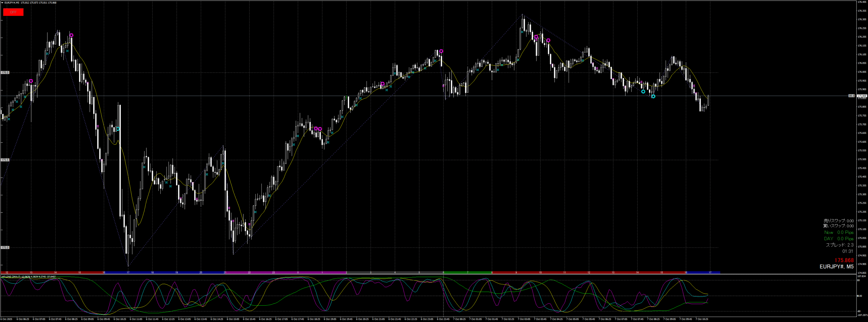Screen dimensions: 868x322
Task: Click the EURJPY#, M5 symbol label
Action: [836, 267]
